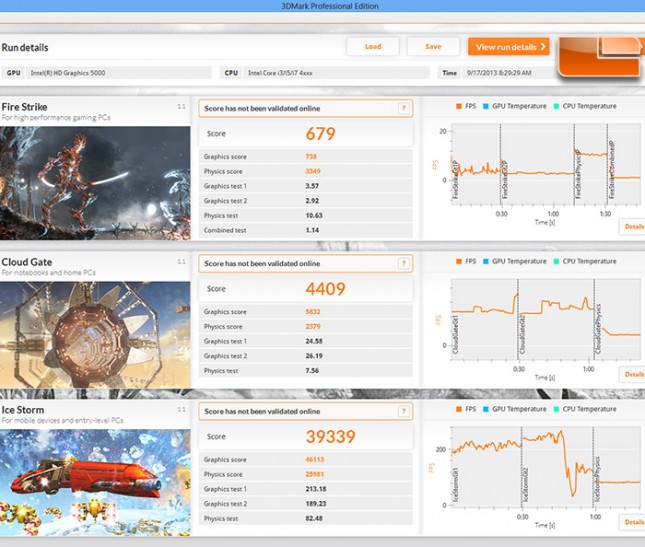
Task: Toggle FPS legend in Cloud Gate chart
Action: [466, 261]
